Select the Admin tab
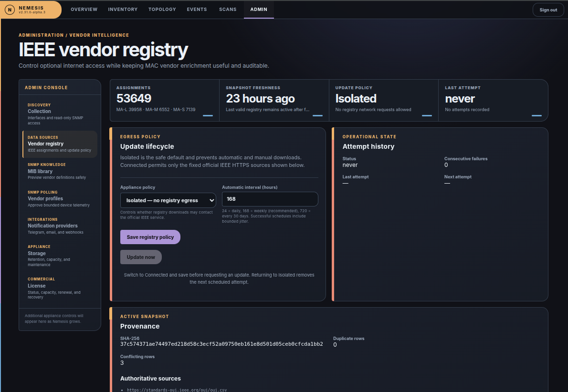The image size is (568, 392). tap(259, 10)
